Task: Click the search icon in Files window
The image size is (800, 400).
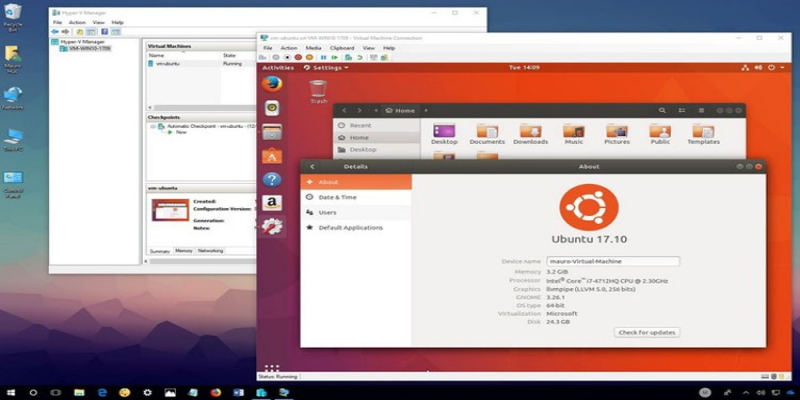Action: tap(663, 110)
